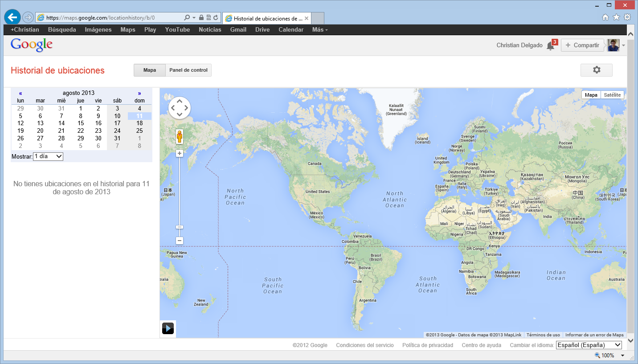Click the refresh icon in address bar
This screenshot has width=638, height=364.
coord(216,18)
